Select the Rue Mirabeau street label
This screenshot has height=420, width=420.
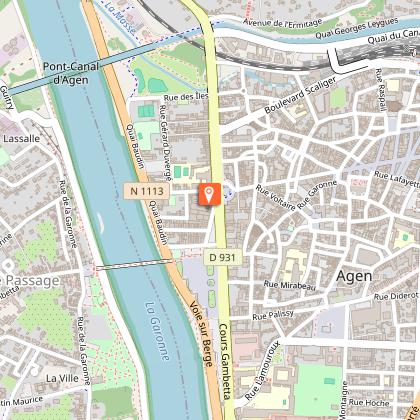click(x=289, y=285)
